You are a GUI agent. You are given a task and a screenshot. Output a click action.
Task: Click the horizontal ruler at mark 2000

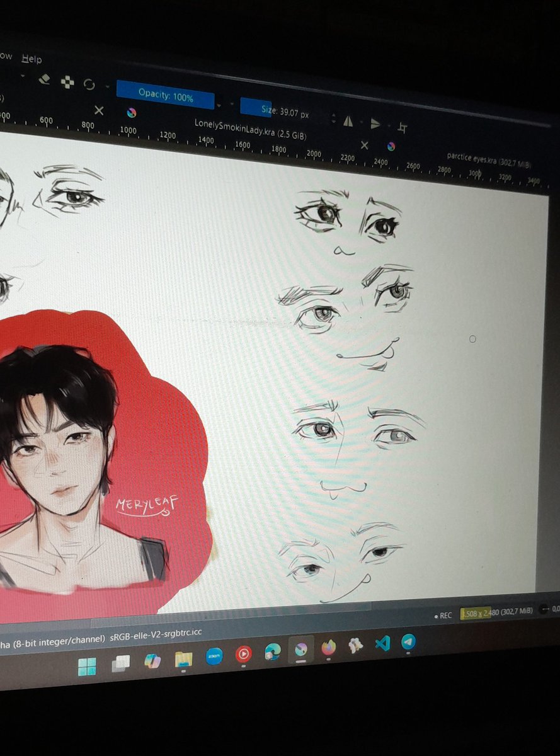point(313,154)
